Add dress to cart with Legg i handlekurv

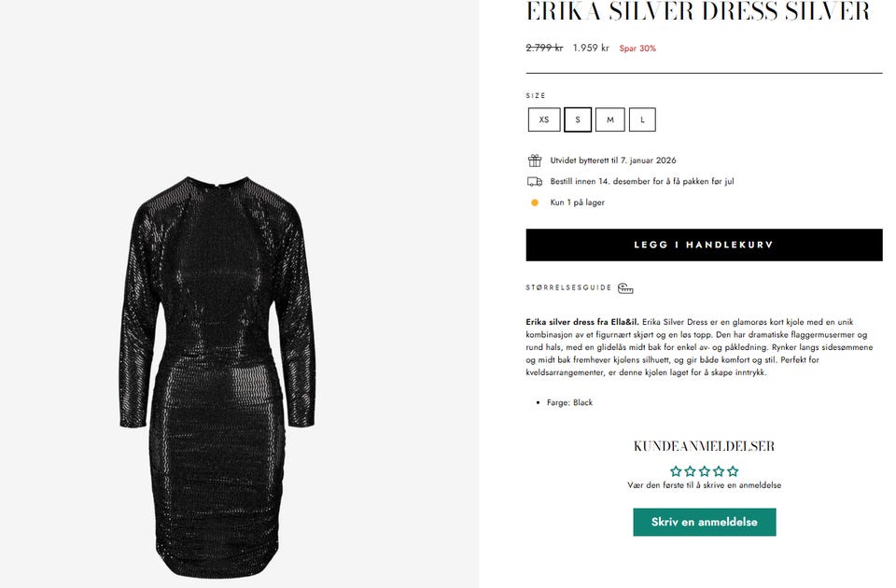click(704, 245)
